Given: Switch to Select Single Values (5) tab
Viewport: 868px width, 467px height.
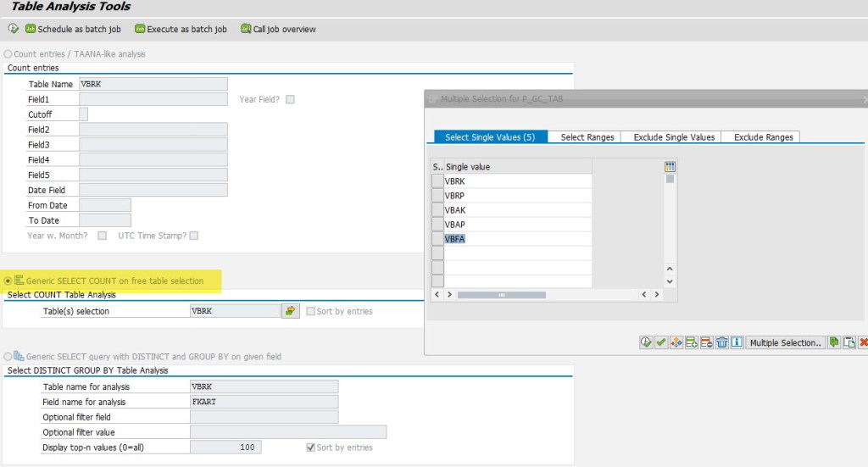Looking at the screenshot, I should pos(491,137).
